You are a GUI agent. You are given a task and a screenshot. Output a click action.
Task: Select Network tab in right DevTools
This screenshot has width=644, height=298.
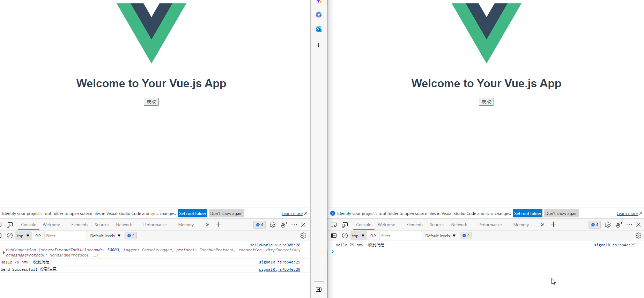point(459,225)
